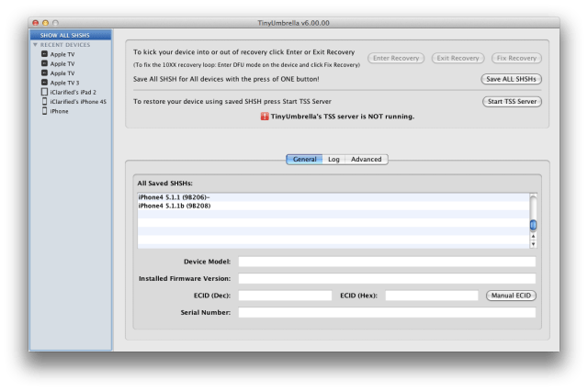Click the saved SHSHs list scroll-down arrow
Viewport: 588px width, 391px height.
coord(533,244)
